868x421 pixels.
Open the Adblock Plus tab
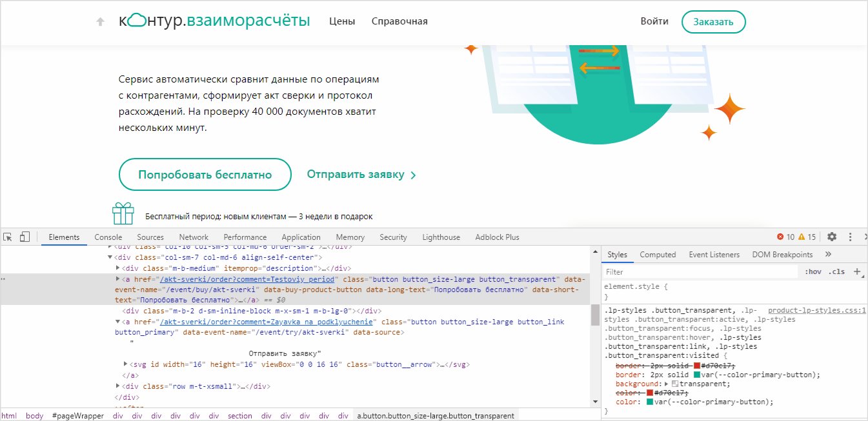(x=497, y=237)
